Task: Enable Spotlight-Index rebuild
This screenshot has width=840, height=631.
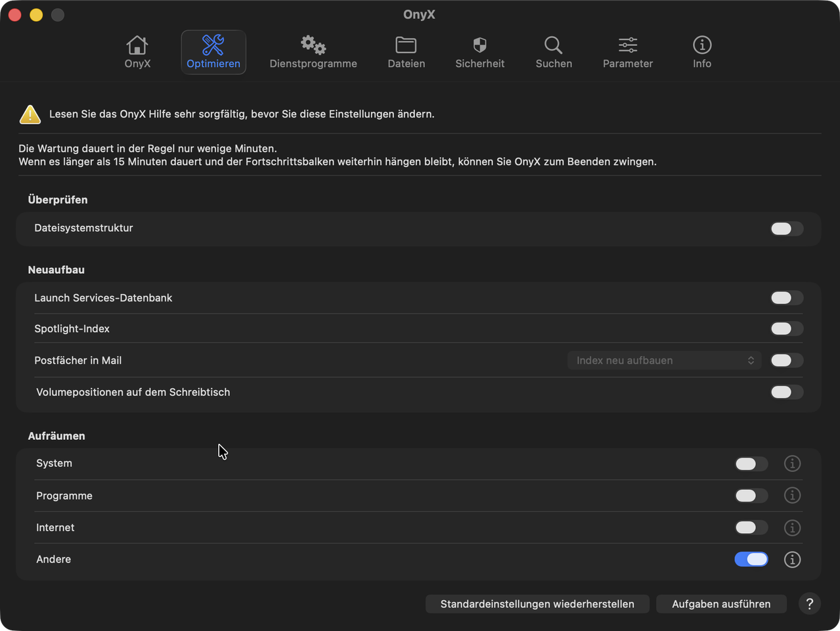Action: 787,329
